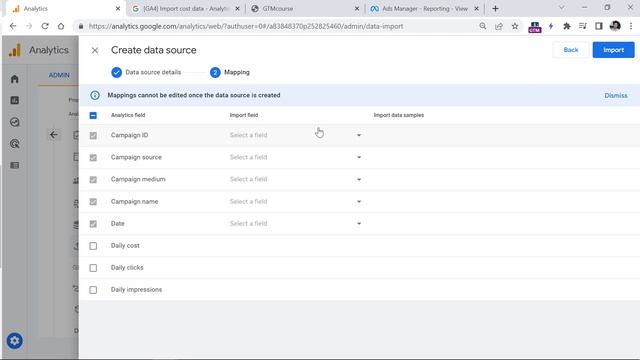The height and width of the screenshot is (360, 640).
Task: Open the Chrome three-dot menu
Action: point(631,26)
